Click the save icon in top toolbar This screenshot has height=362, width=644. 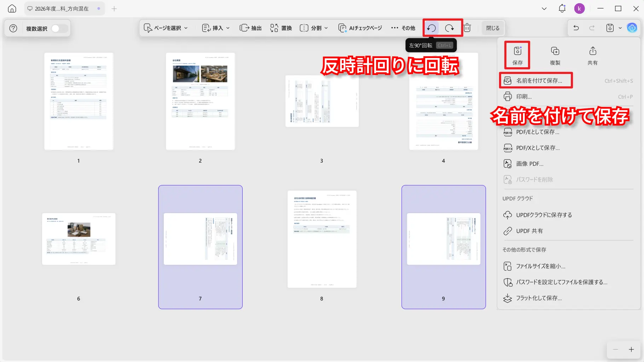click(x=610, y=28)
